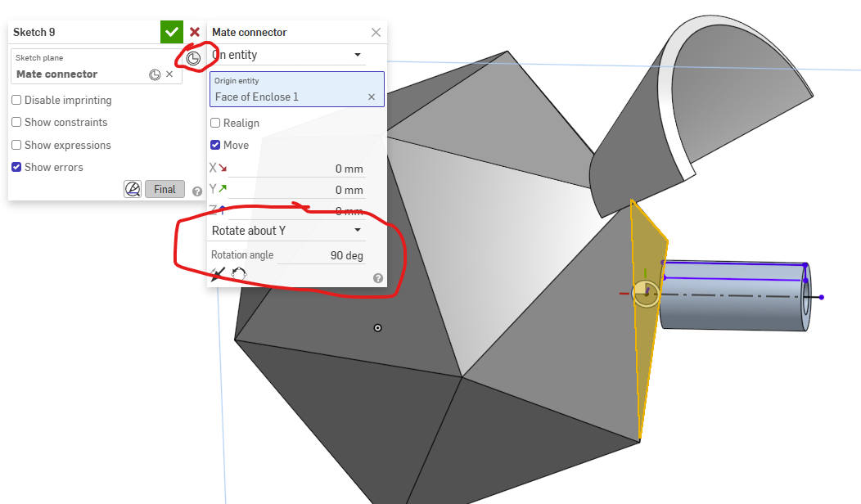Click the Mate connector dialog title

click(250, 33)
